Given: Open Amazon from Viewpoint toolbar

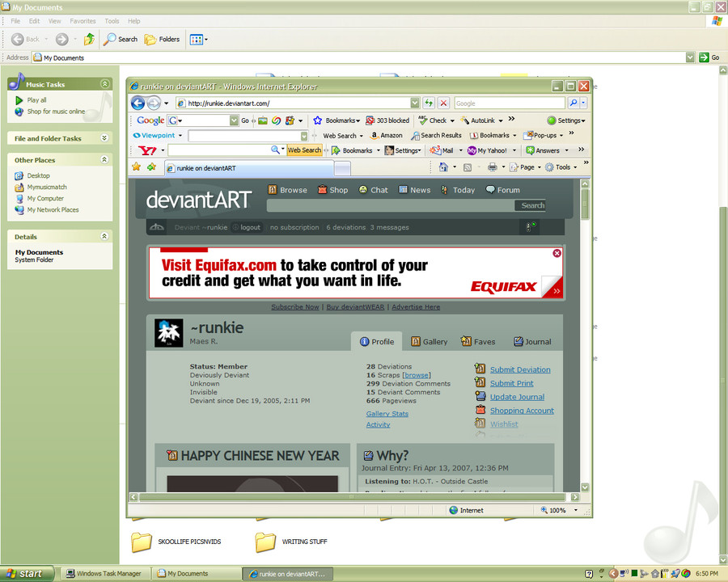Looking at the screenshot, I should pos(387,136).
